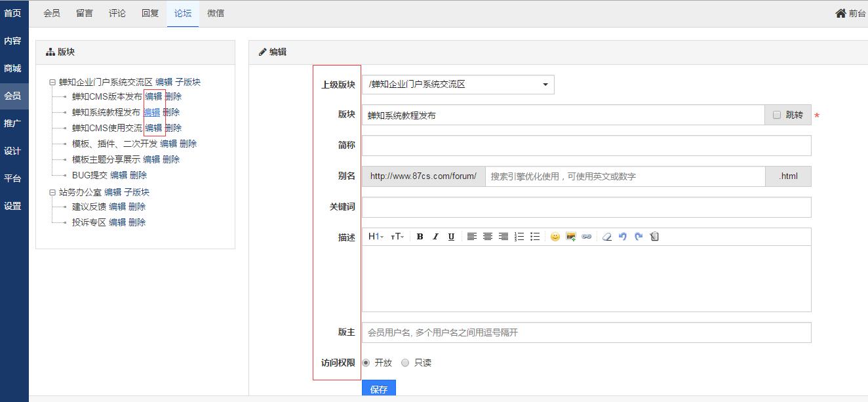Collapse the 蝉知企业门户系统交流区 tree node
Screen dimensions: 868x402
pos(52,83)
